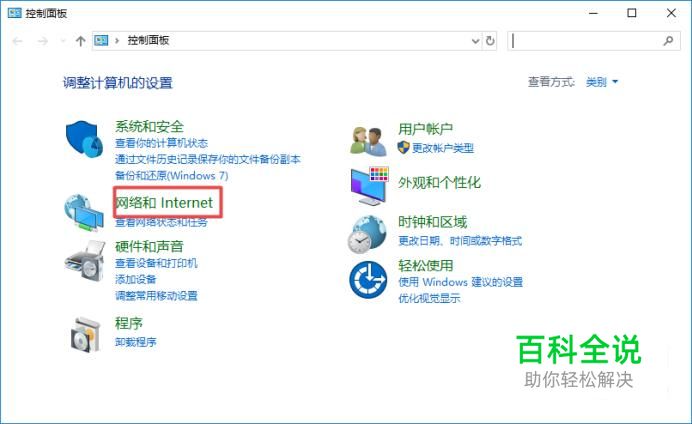Open 更改日期、时间或数字格式 link
Image resolution: width=692 pixels, height=424 pixels.
pyautogui.click(x=460, y=241)
